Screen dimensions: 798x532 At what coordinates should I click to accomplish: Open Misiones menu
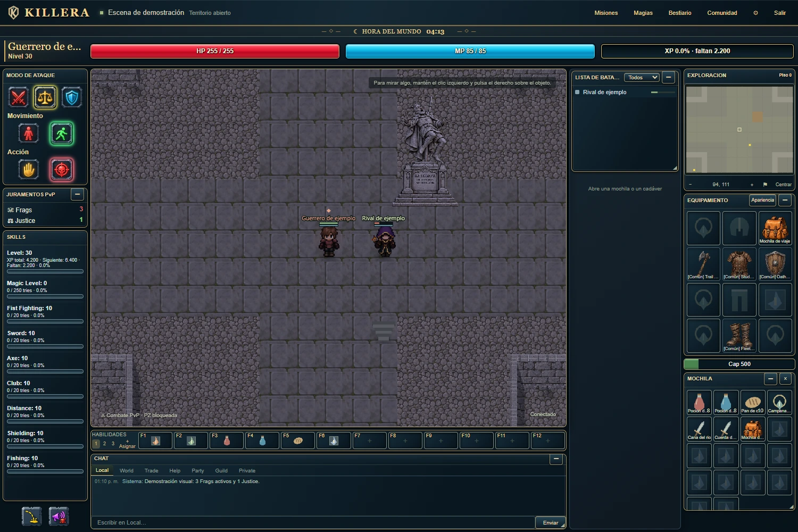pos(606,13)
